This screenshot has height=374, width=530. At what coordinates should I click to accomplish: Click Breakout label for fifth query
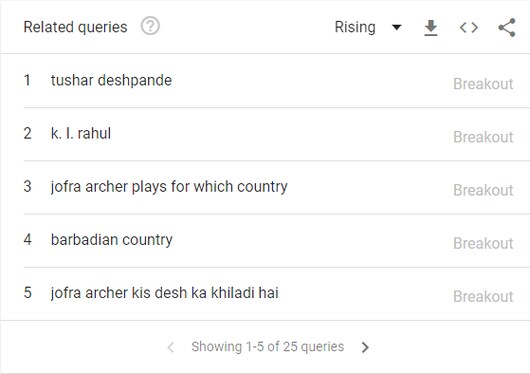pyautogui.click(x=483, y=297)
